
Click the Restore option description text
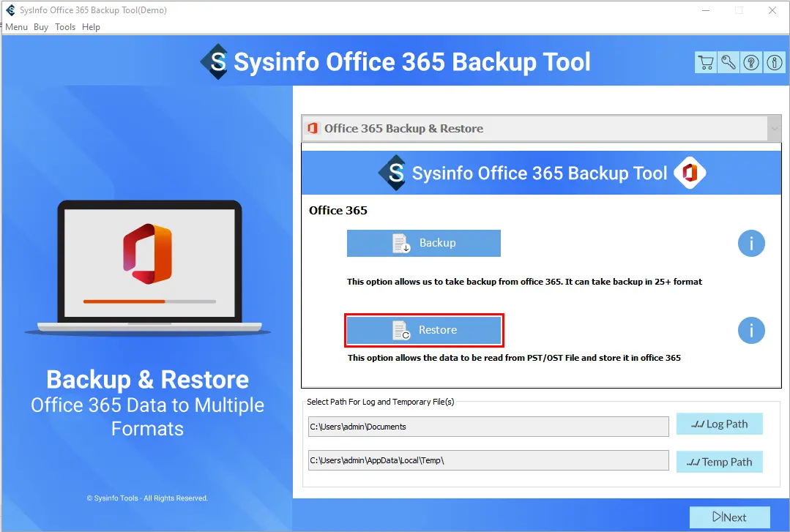(x=514, y=358)
